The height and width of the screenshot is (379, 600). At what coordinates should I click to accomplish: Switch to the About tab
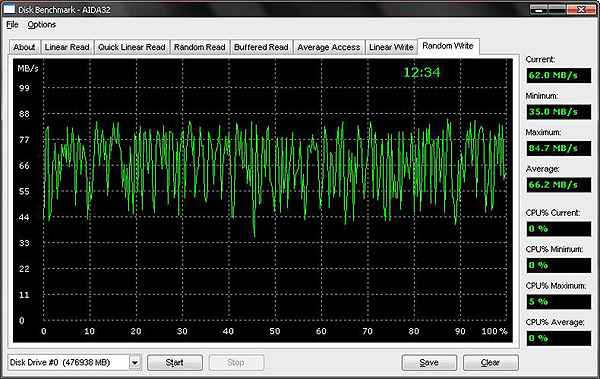click(24, 47)
